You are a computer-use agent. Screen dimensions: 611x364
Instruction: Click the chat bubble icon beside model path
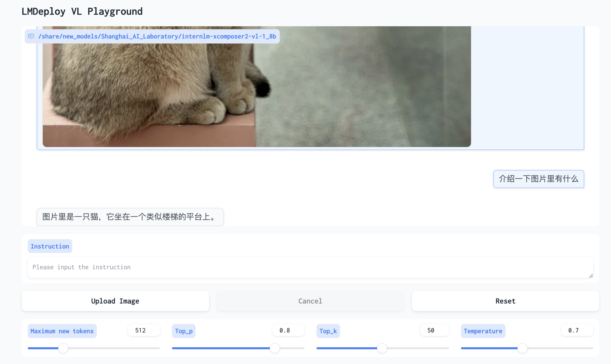point(31,36)
